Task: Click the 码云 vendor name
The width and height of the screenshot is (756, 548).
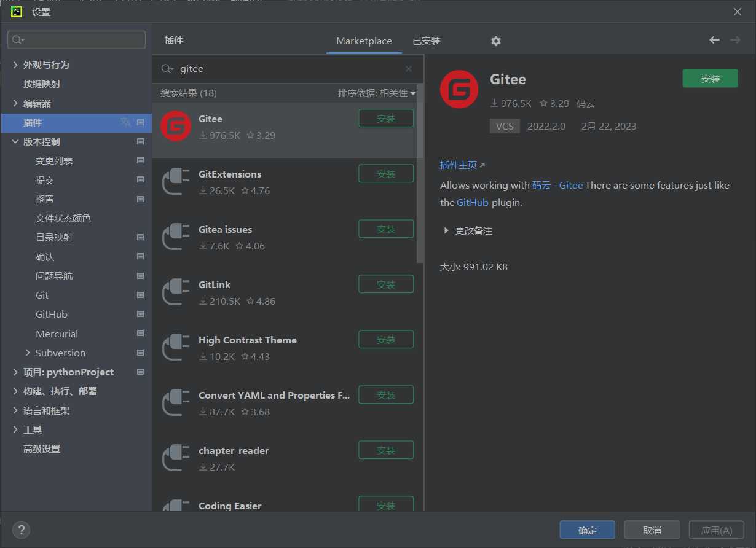Action: (586, 104)
